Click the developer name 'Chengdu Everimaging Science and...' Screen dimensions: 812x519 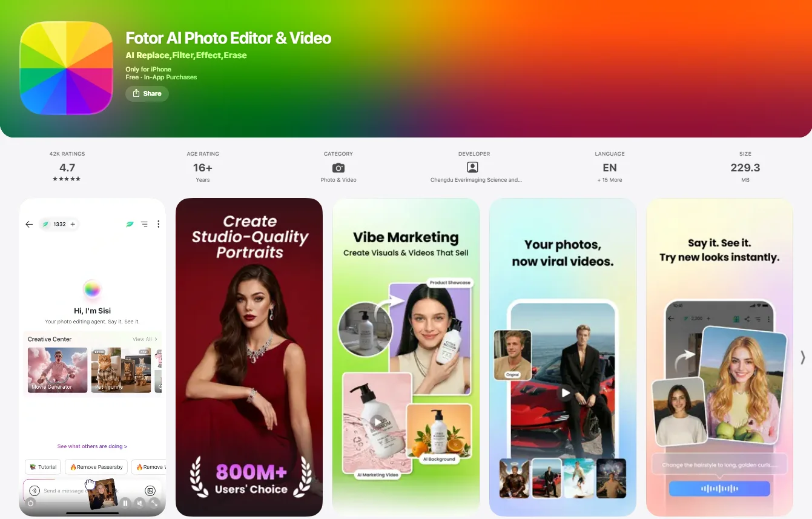tap(476, 180)
